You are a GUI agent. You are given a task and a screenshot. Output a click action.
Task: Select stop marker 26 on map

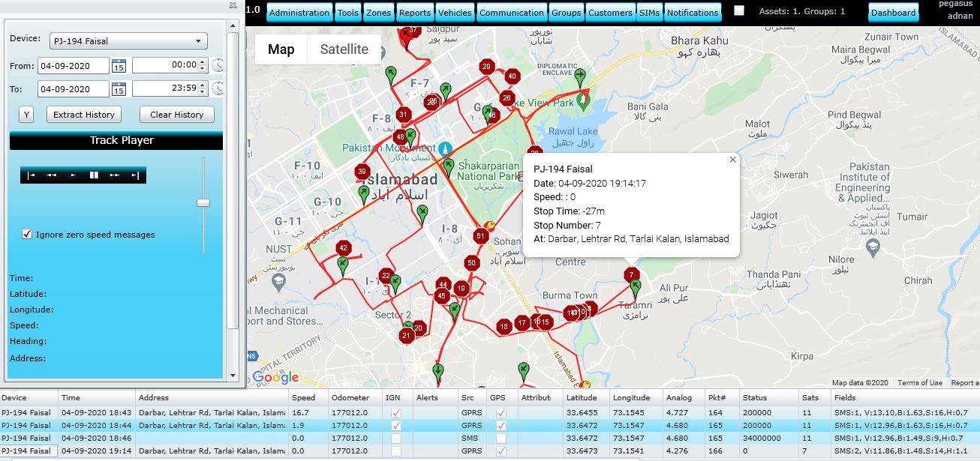507,98
